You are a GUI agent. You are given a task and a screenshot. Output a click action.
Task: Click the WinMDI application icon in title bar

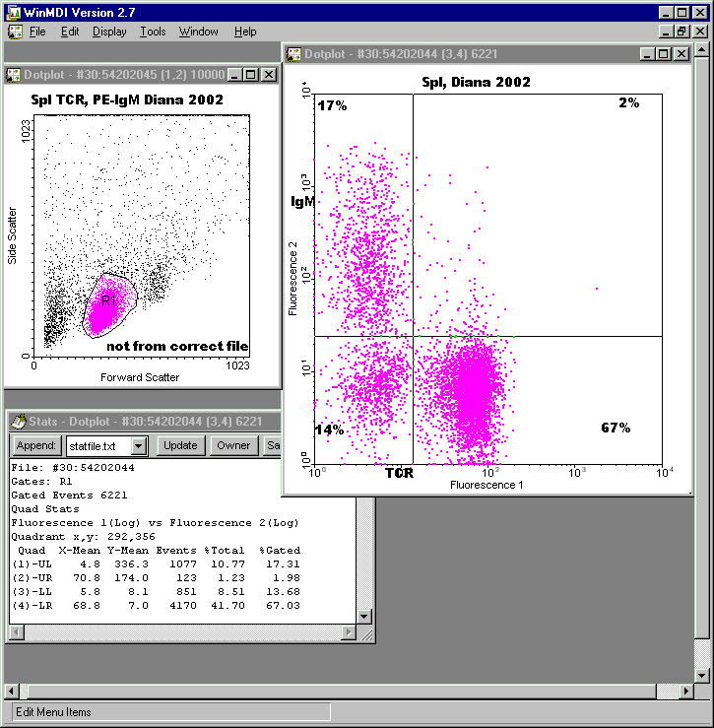point(12,13)
